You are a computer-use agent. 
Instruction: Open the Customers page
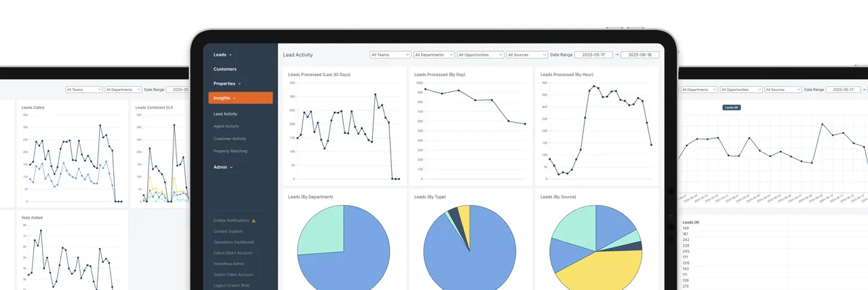225,69
